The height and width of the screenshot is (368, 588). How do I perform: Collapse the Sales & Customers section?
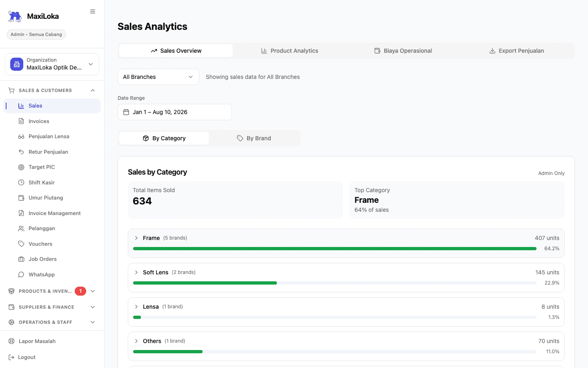[x=93, y=90]
